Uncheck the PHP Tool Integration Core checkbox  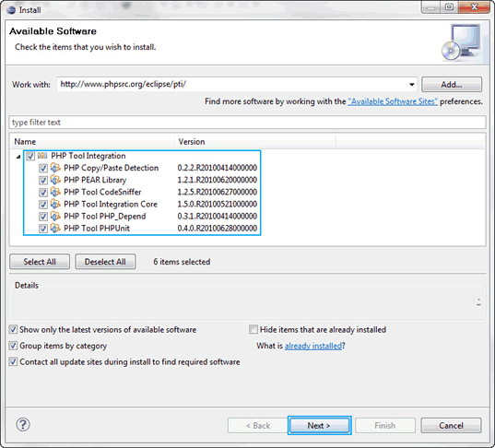pos(43,205)
